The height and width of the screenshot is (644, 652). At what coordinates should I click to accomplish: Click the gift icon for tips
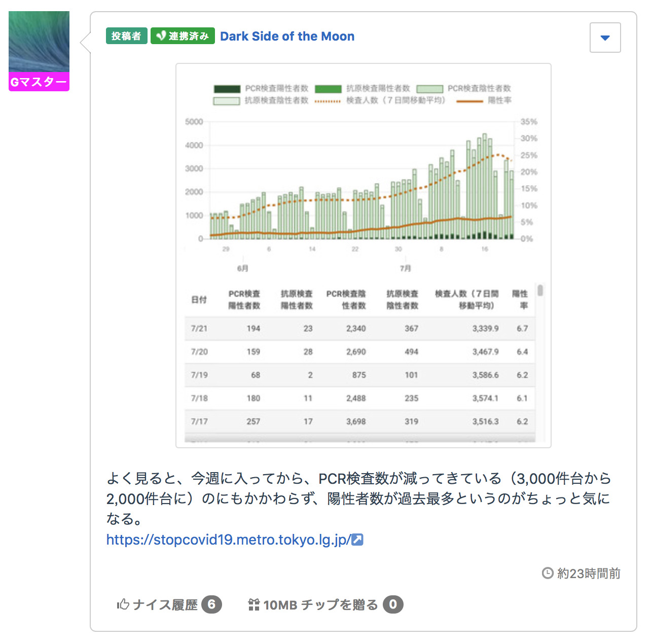[253, 604]
